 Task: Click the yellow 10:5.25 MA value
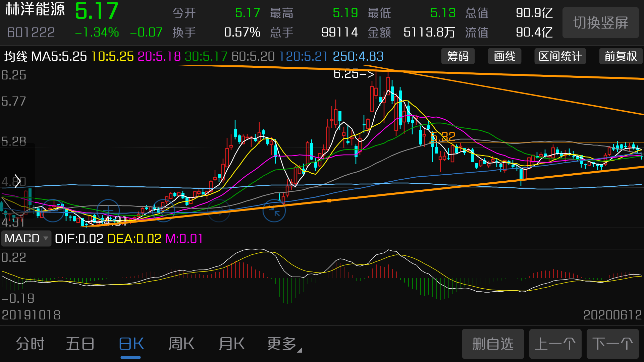click(112, 56)
